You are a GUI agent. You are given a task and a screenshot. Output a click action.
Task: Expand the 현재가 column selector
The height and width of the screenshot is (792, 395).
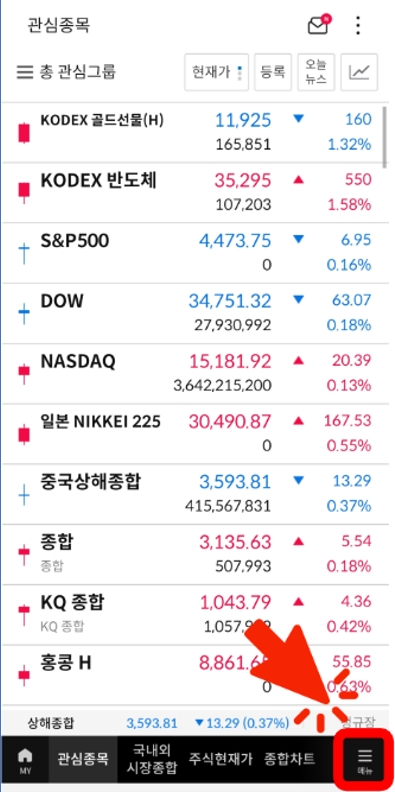[x=216, y=72]
